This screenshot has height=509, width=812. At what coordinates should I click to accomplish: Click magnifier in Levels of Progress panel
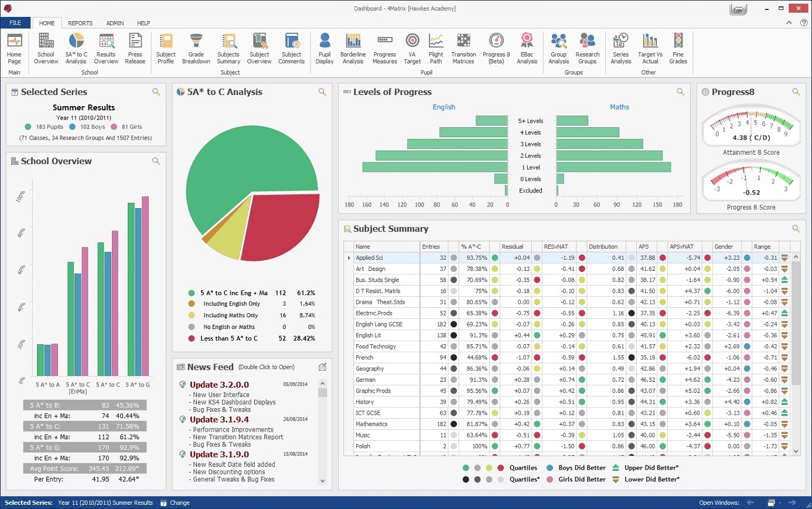pos(680,92)
